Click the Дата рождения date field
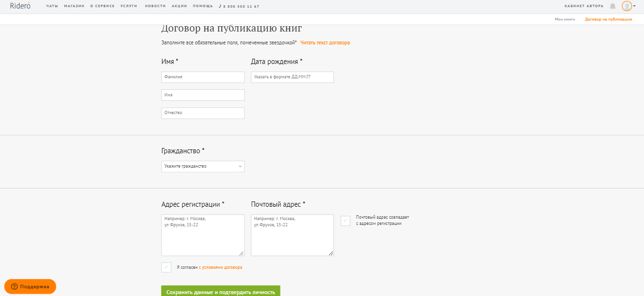644x296 pixels. [x=292, y=77]
